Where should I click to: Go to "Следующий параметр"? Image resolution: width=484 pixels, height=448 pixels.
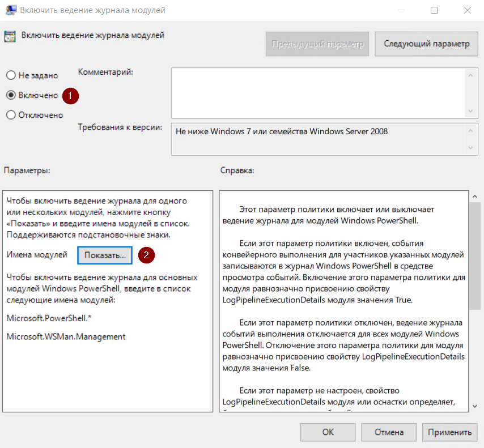pos(426,44)
